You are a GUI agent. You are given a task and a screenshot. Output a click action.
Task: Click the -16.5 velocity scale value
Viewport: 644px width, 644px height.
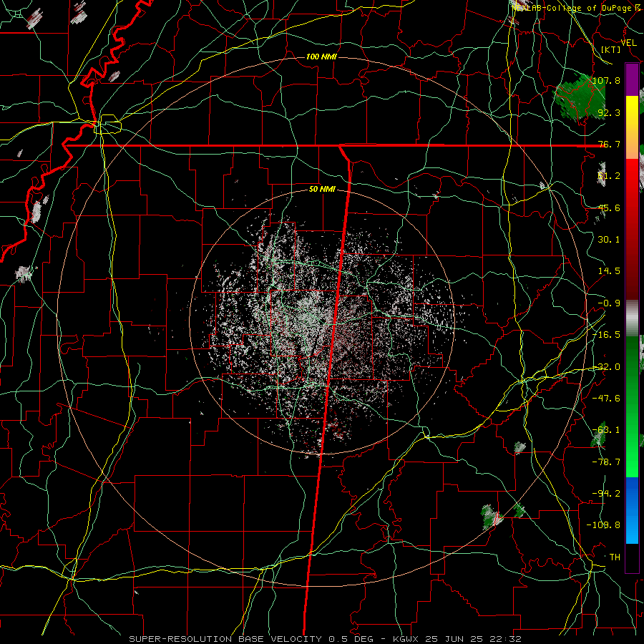(x=606, y=335)
